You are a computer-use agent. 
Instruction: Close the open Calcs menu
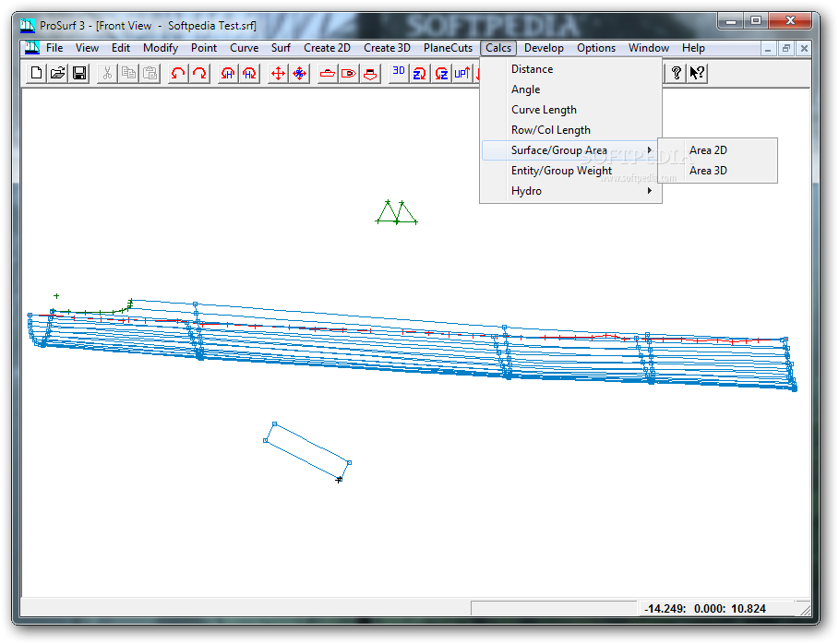498,48
